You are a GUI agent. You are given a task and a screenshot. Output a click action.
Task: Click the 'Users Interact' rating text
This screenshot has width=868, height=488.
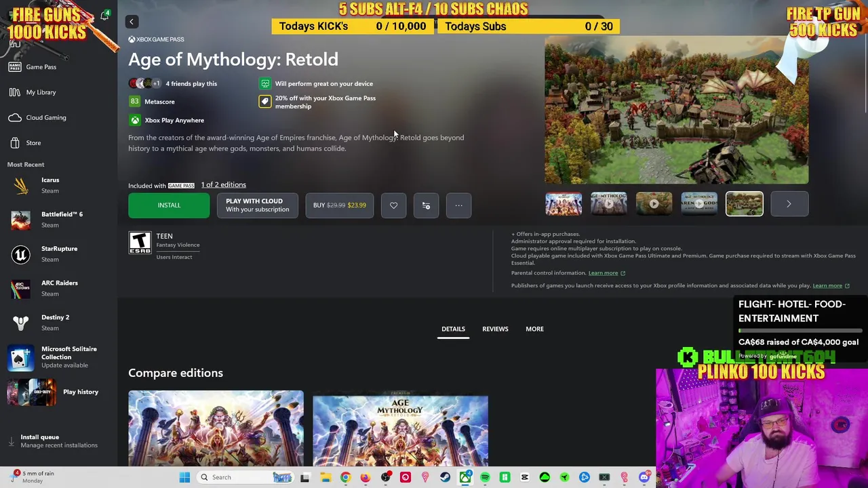(174, 258)
